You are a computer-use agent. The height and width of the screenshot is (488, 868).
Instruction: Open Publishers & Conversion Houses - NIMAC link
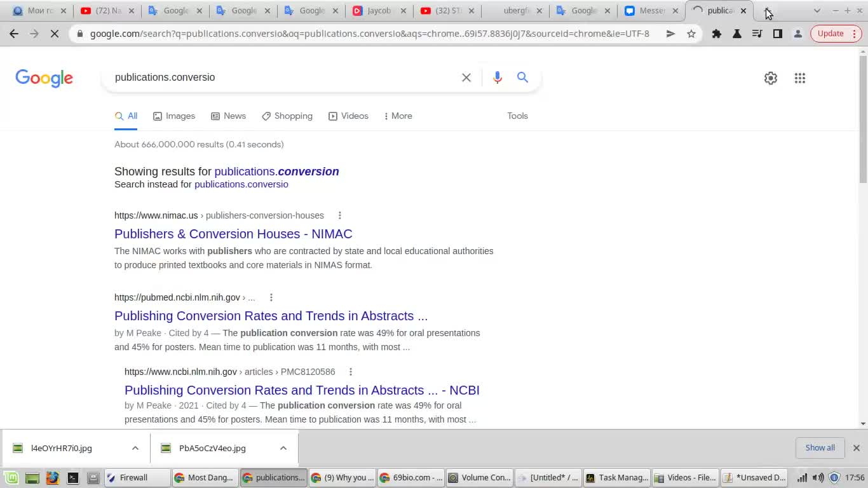tap(233, 234)
